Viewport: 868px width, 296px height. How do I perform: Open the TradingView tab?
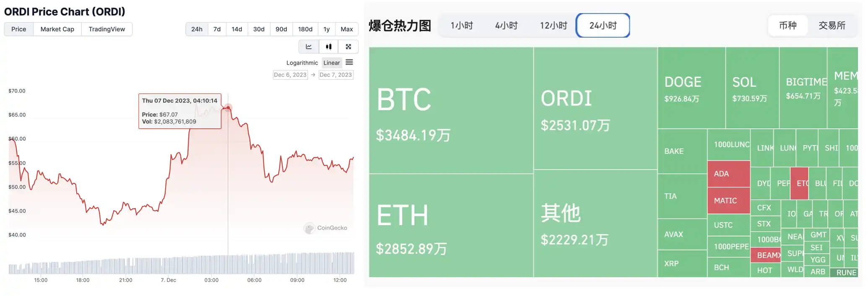pos(107,29)
